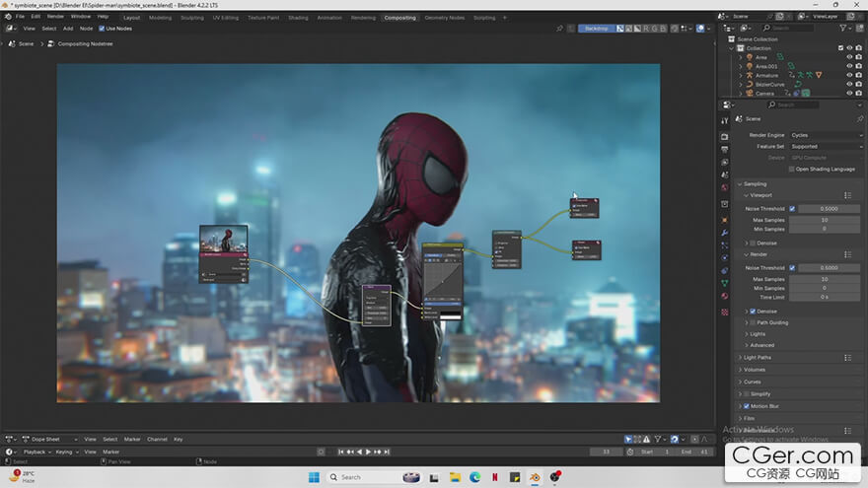Open the Render menu
868x488 pixels.
pos(55,17)
